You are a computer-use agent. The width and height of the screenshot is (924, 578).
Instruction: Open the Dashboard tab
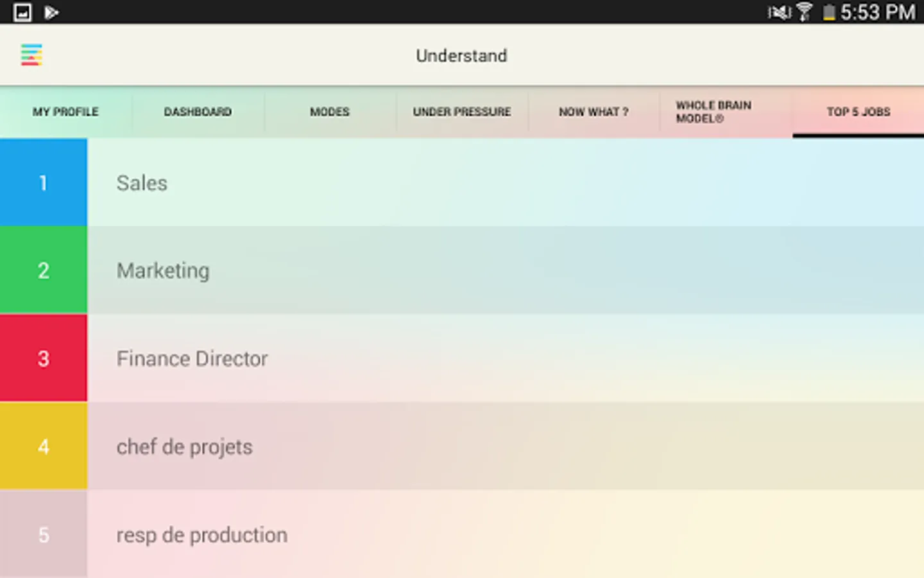[x=198, y=112]
